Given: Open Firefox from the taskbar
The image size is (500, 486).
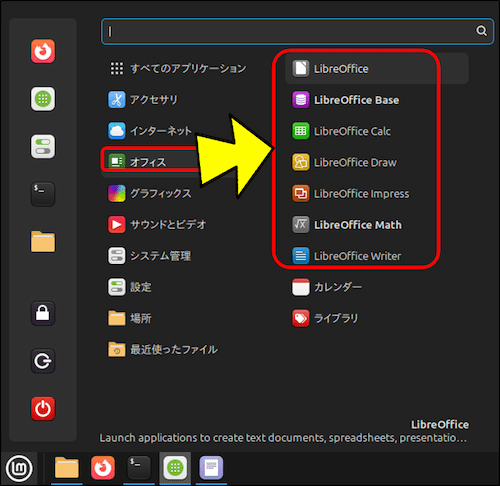Looking at the screenshot, I should click(x=103, y=468).
